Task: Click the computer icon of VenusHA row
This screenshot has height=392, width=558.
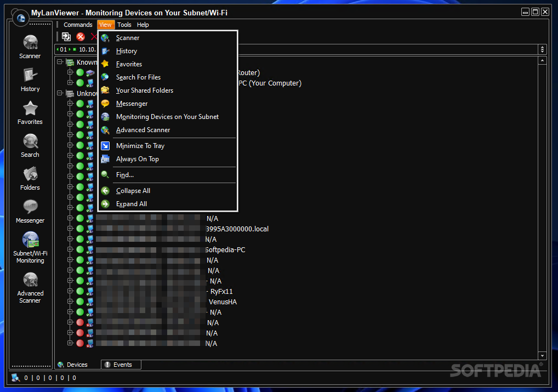Action: click(x=90, y=302)
